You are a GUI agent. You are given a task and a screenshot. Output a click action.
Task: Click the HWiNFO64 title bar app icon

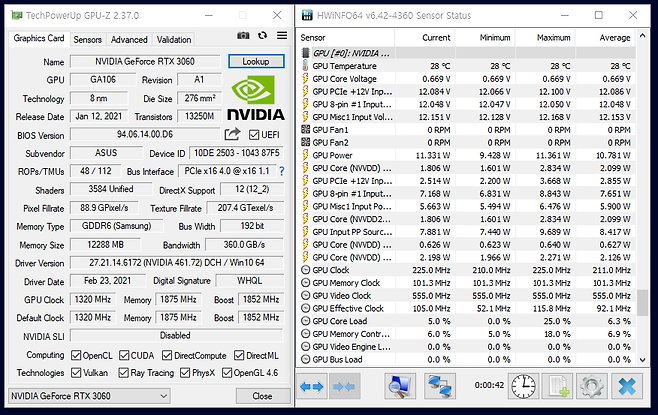pos(307,16)
